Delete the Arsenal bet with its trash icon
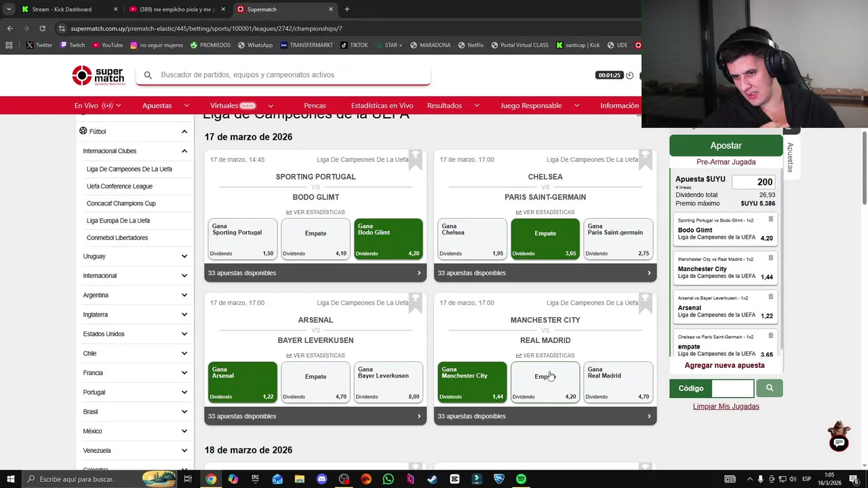Screen dimensions: 868x488 coord(770,296)
